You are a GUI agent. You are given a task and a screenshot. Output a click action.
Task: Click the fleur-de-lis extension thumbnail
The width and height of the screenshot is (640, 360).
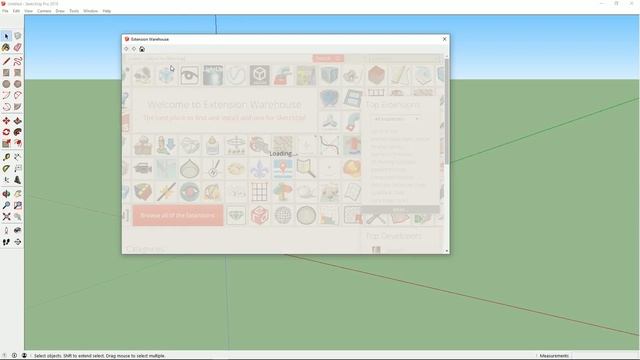259,169
